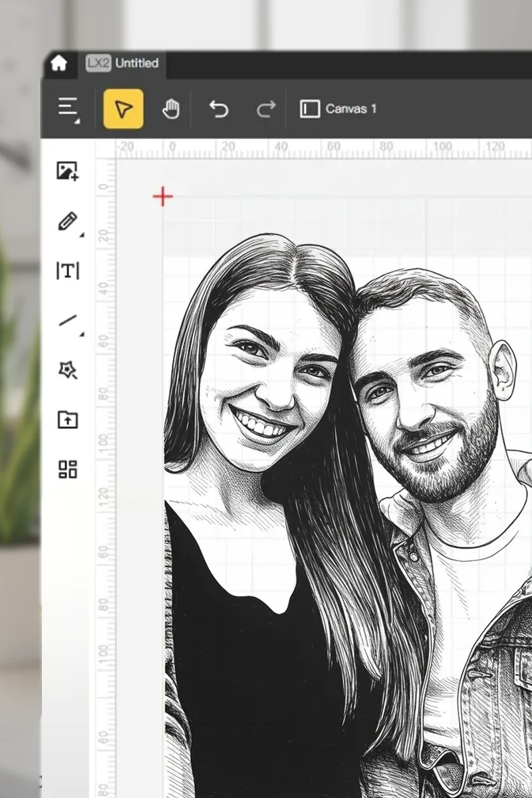Open the main hamburger menu dropdown
The height and width of the screenshot is (798, 532).
click(x=67, y=108)
